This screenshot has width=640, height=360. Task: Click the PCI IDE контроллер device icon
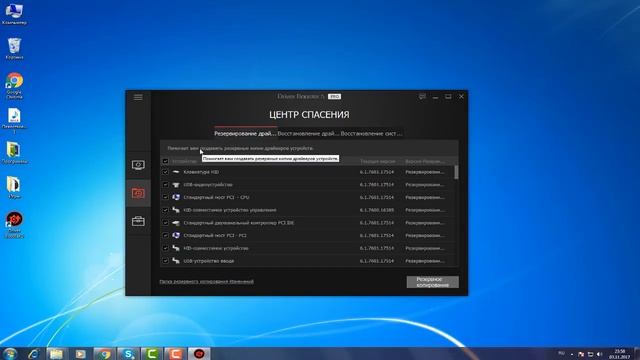(x=176, y=223)
